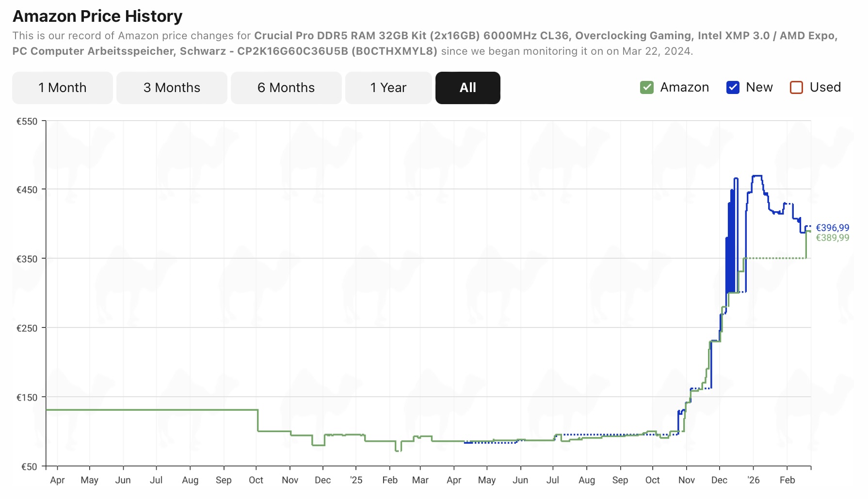
Task: Click the €350 y-axis label
Action: click(x=27, y=259)
